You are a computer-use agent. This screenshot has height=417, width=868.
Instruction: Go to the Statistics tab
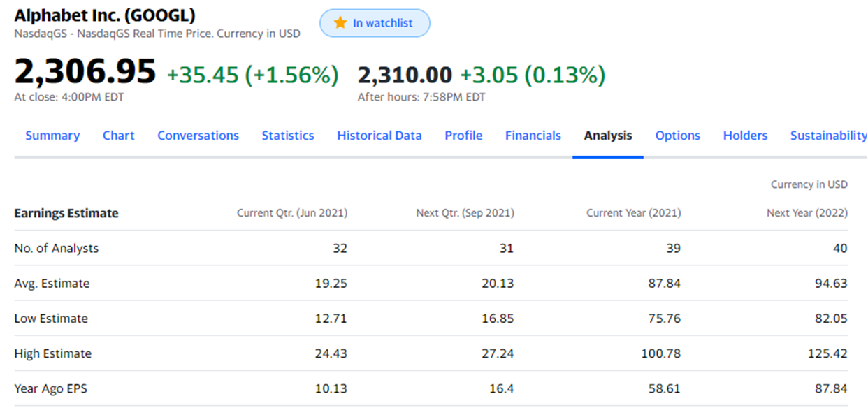(x=288, y=136)
